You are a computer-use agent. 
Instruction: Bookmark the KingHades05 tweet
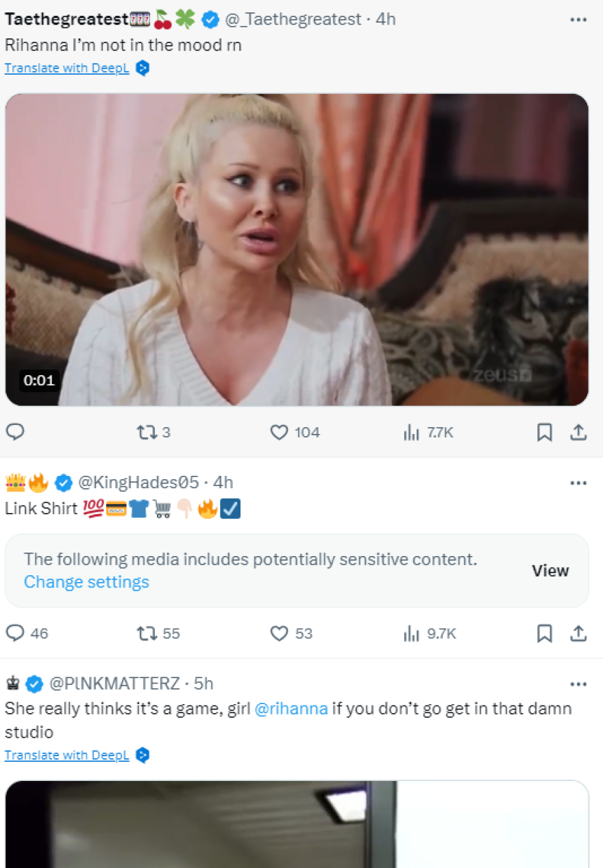[x=544, y=633]
